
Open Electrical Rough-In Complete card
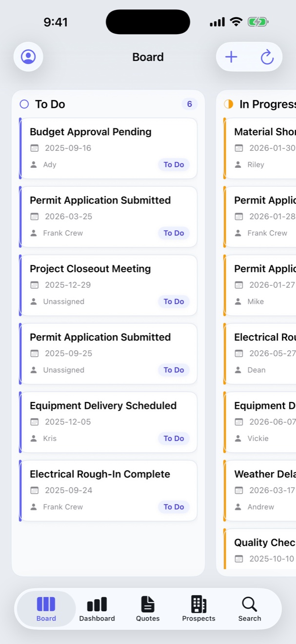[x=109, y=491]
